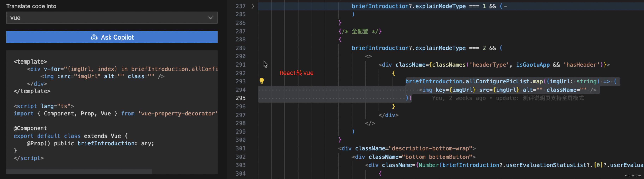Screen dimensions: 644x179
Task: Click classNames headerType code on line 291
Action: pos(494,65)
